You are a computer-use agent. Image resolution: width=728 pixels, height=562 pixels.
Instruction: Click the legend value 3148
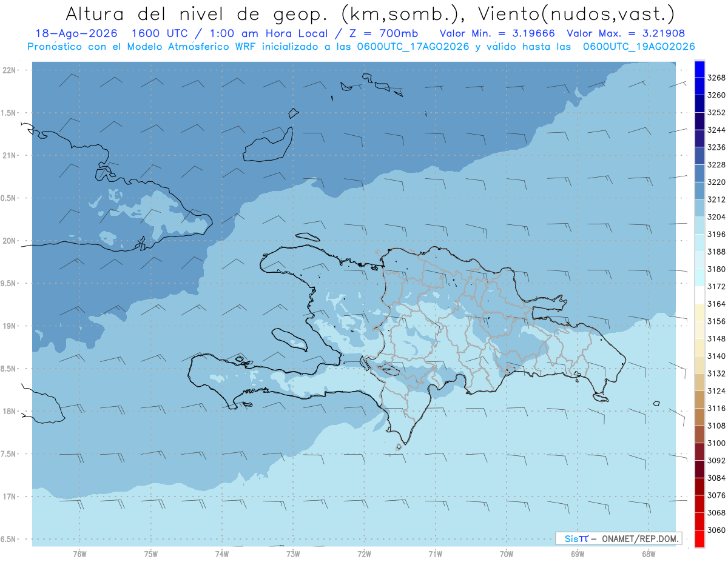click(716, 339)
